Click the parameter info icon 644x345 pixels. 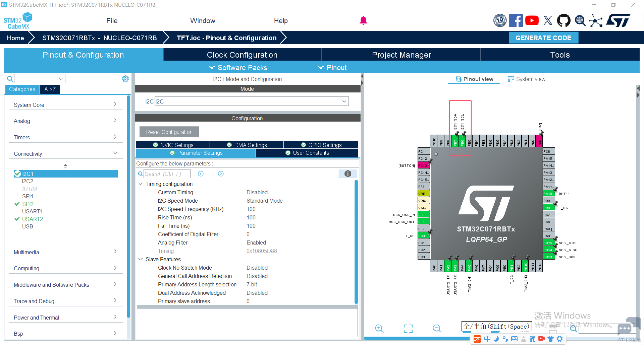348,174
